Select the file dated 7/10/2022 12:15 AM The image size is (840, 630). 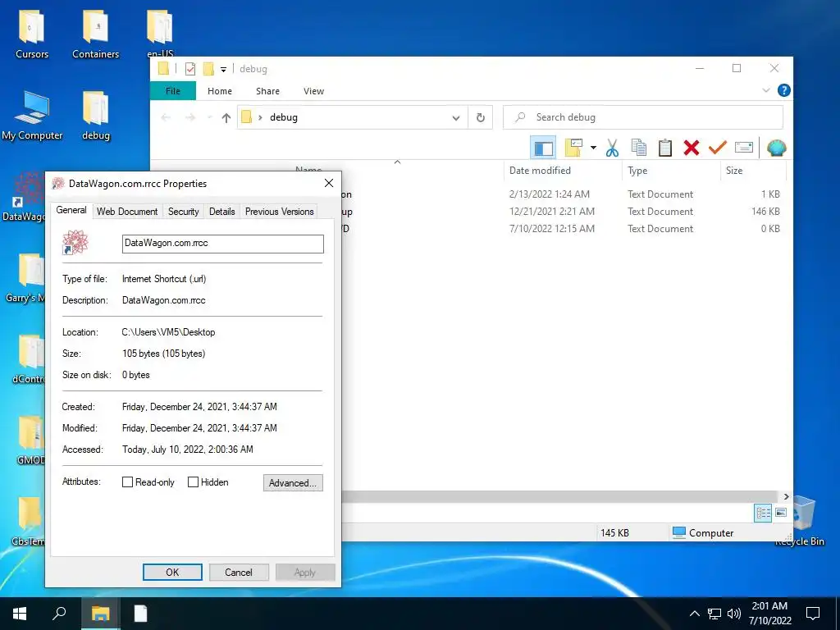tap(563, 228)
